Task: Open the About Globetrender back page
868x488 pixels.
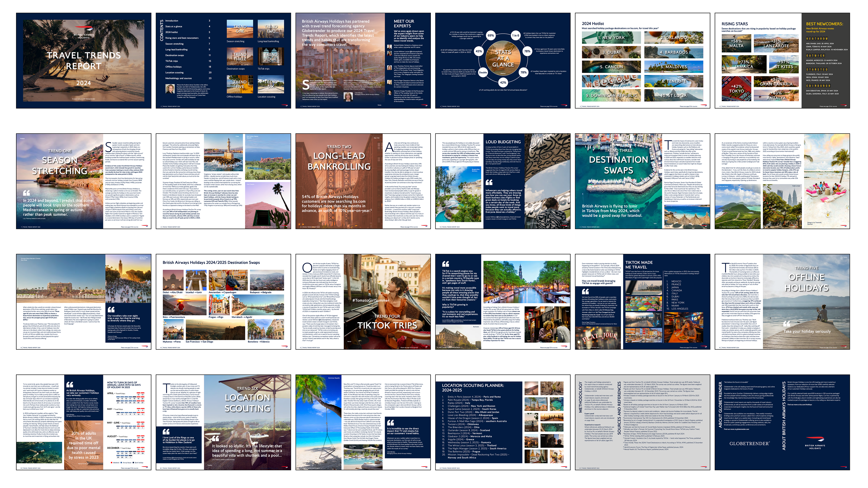Action: (x=782, y=422)
